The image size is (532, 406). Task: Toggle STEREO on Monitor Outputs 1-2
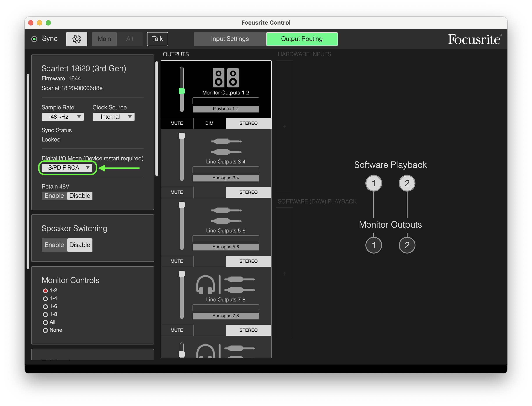(x=249, y=123)
